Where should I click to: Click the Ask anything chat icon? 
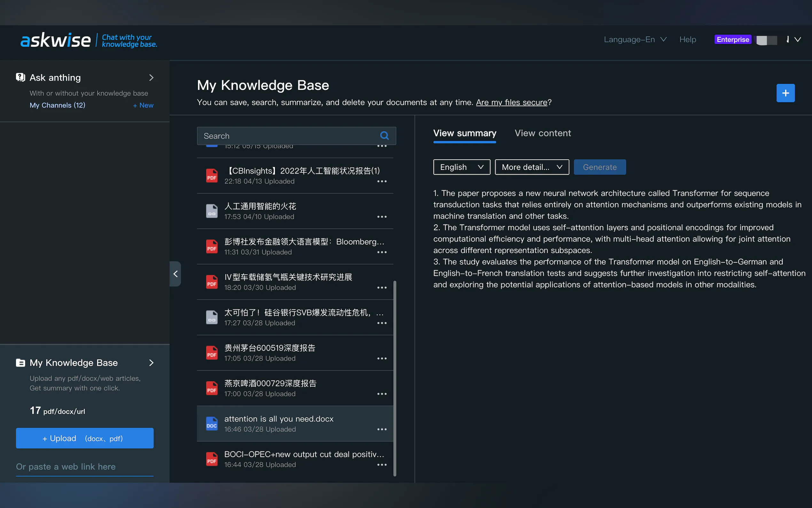click(20, 78)
